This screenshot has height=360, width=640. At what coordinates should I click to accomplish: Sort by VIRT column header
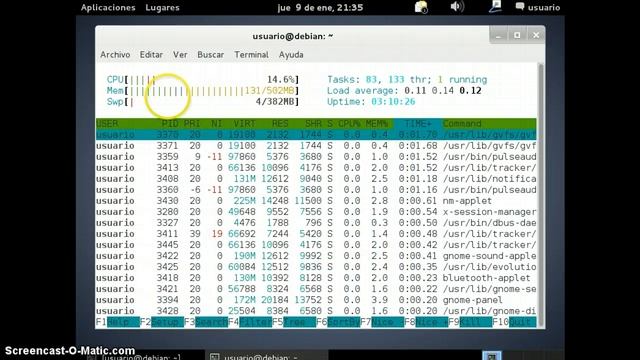coord(244,124)
